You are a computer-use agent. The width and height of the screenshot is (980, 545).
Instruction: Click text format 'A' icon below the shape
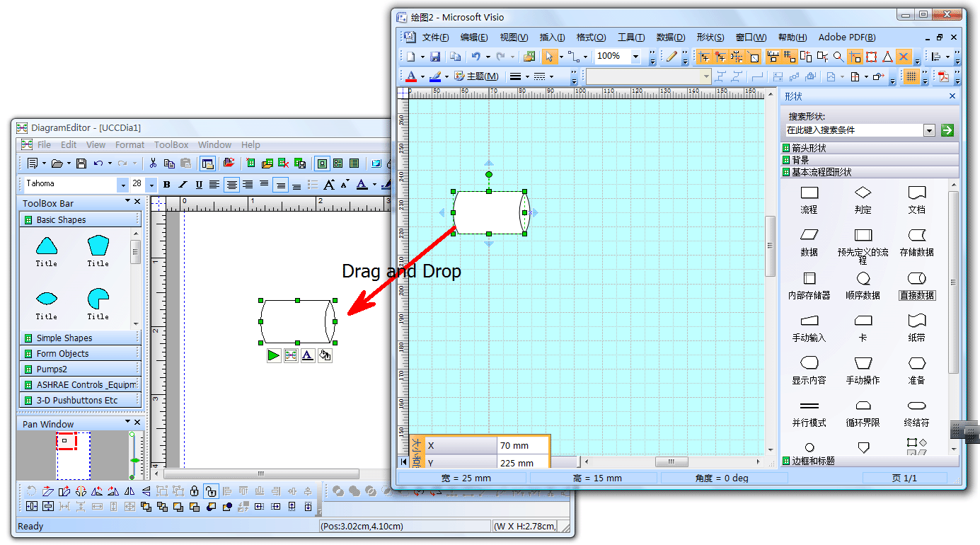coord(308,355)
